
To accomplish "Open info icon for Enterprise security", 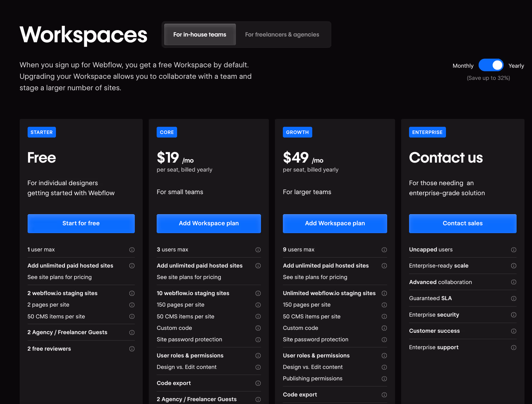I will [x=514, y=315].
